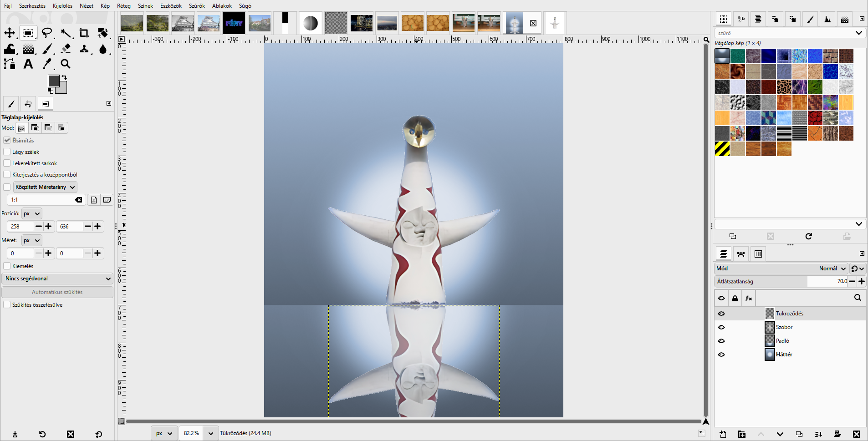Pick the Eraser tool
This screenshot has height=441, width=868.
point(66,49)
